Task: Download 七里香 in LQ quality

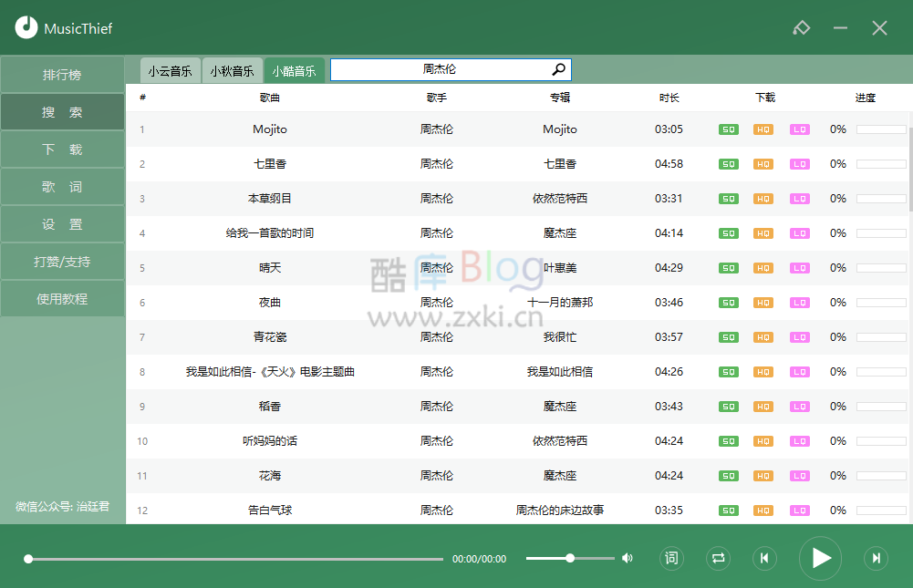Action: coord(800,164)
